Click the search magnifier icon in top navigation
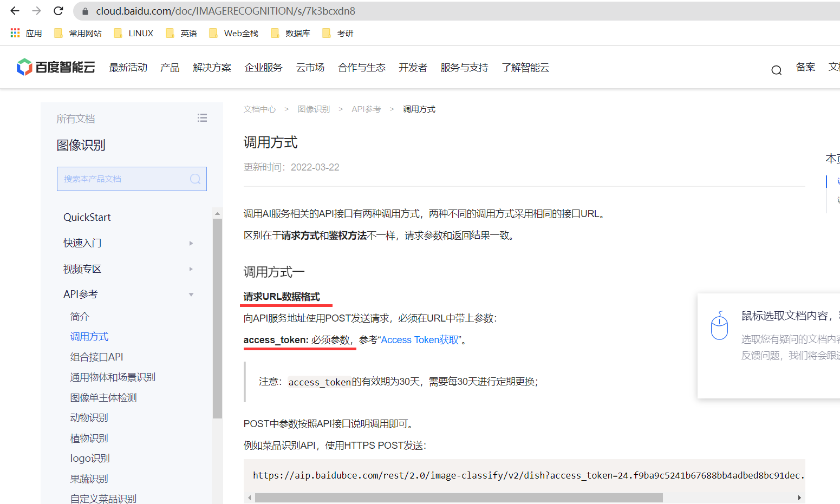This screenshot has width=840, height=504. [777, 70]
